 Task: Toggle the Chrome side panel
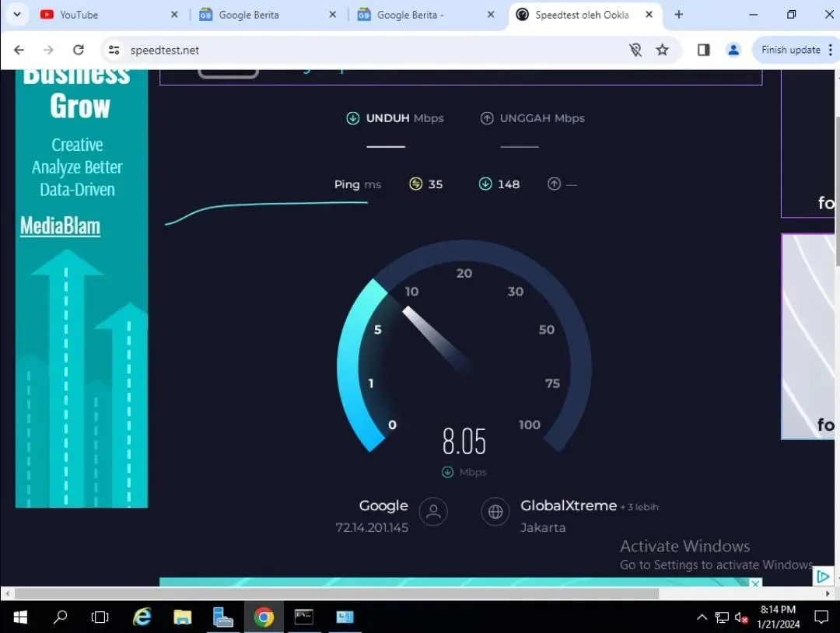pos(704,50)
